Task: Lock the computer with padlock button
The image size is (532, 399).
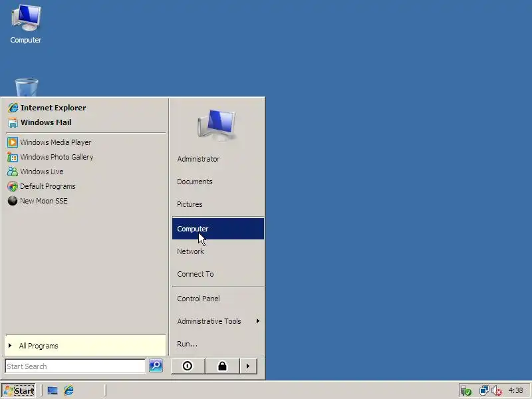Action: coord(222,366)
